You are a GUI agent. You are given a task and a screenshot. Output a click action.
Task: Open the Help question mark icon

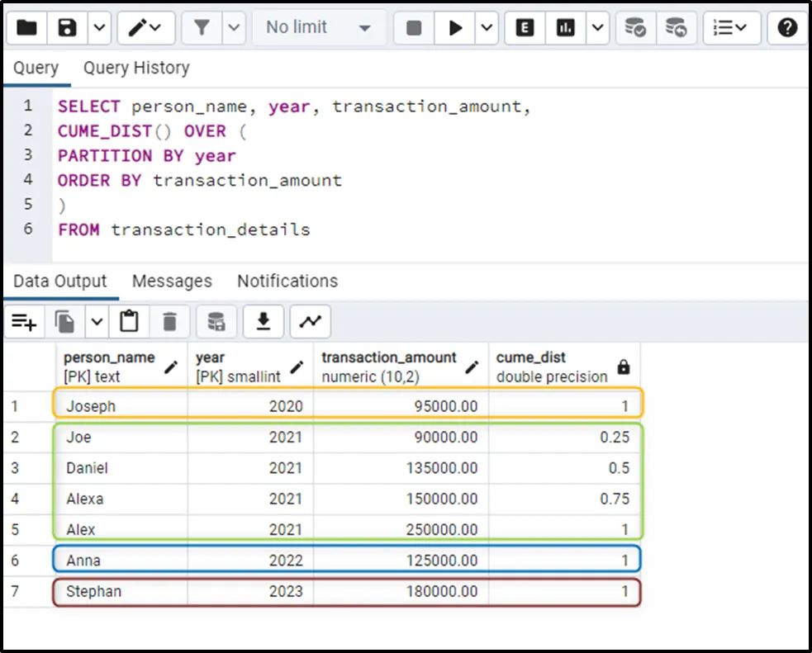pos(787,28)
